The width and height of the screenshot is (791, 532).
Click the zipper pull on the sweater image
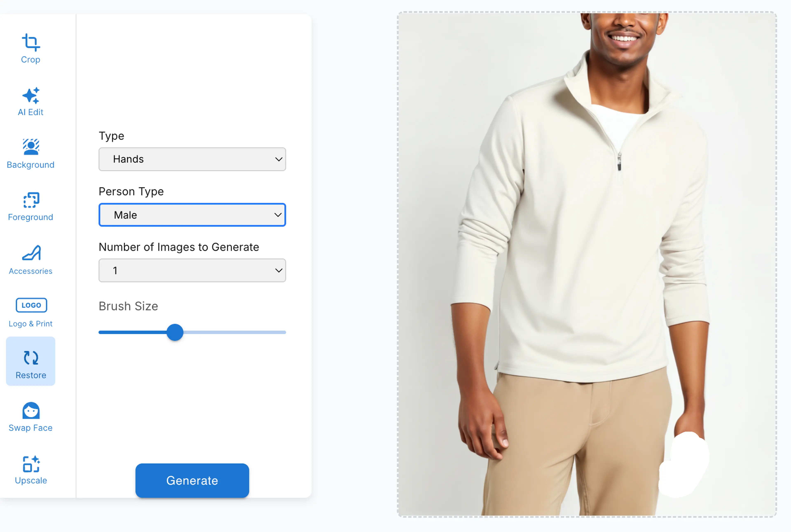click(x=619, y=162)
